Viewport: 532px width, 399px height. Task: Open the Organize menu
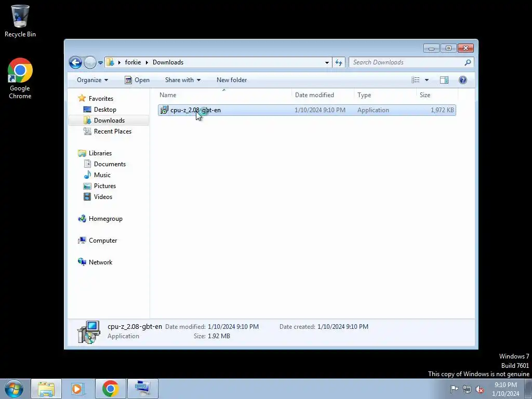(92, 80)
